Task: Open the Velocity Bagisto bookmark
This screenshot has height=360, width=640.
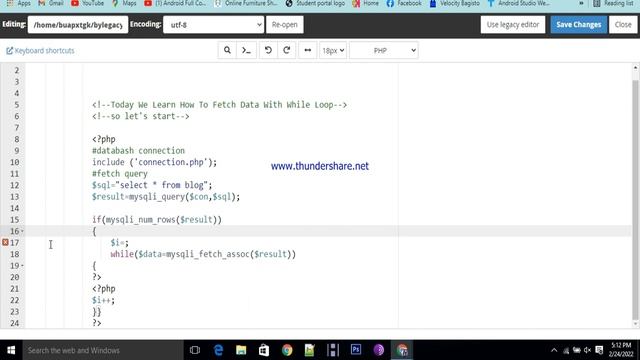Action: pyautogui.click(x=455, y=3)
